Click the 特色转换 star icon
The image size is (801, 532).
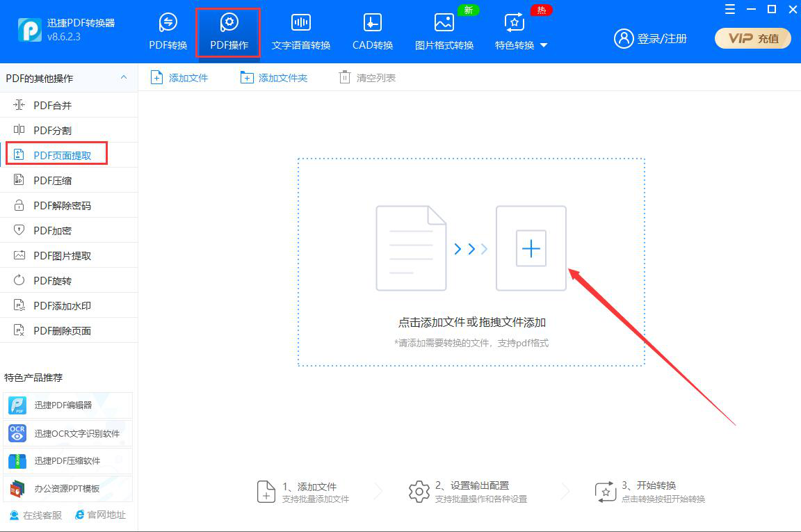(x=515, y=22)
